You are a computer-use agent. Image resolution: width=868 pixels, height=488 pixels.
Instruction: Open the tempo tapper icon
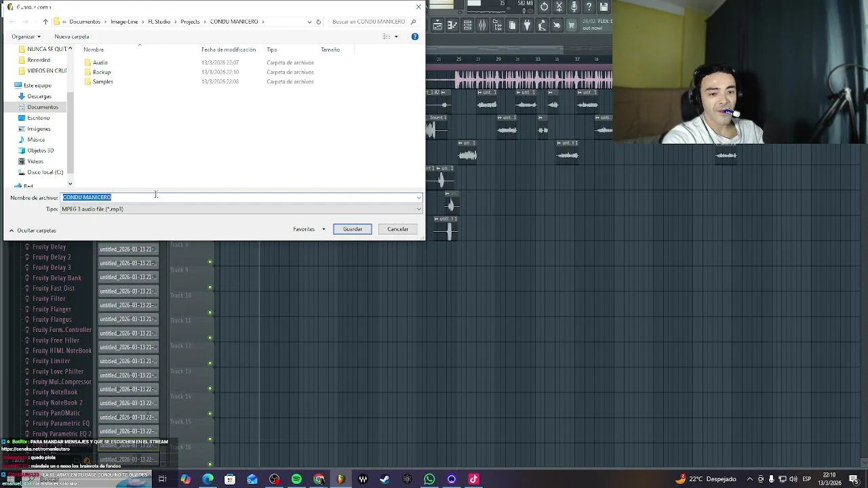pos(542,25)
